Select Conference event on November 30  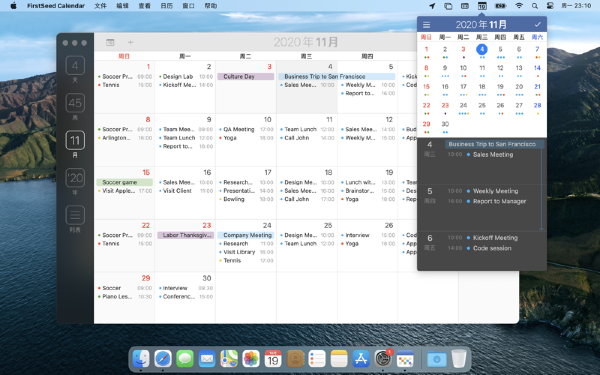pos(186,297)
